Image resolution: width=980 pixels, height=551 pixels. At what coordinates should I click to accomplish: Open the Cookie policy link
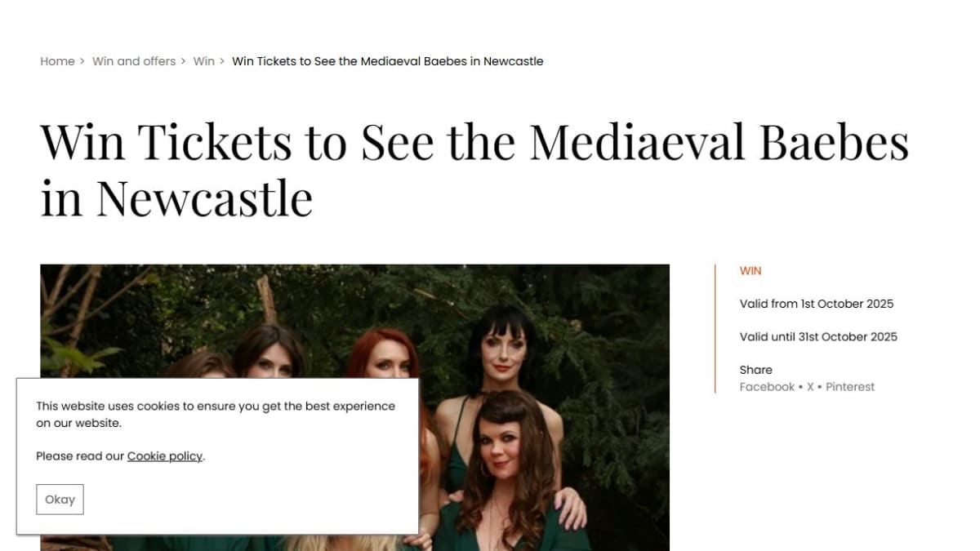click(165, 456)
